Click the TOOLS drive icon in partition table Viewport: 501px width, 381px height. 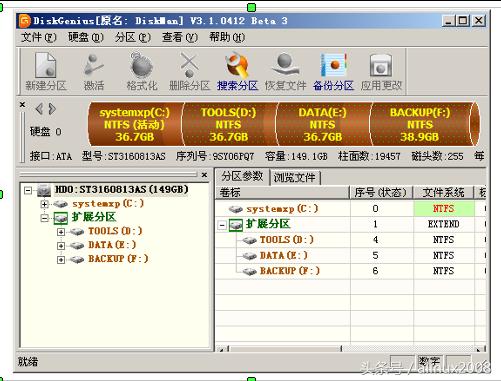click(249, 240)
